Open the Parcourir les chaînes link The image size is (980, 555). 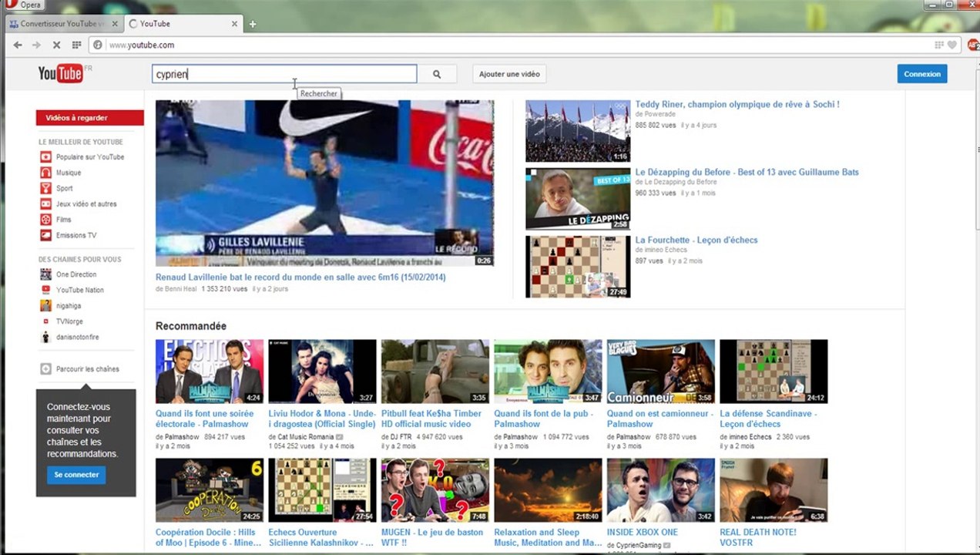88,369
